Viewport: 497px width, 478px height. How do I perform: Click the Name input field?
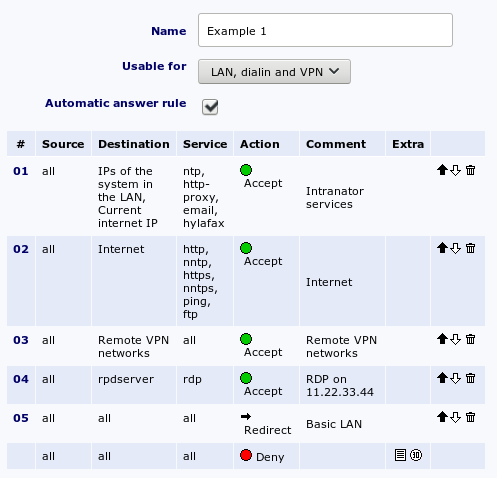[x=325, y=30]
